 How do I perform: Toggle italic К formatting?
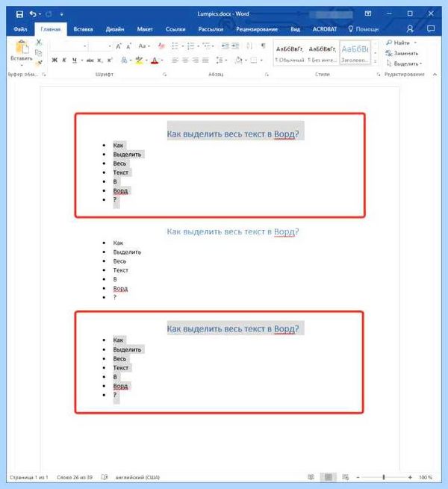64,60
